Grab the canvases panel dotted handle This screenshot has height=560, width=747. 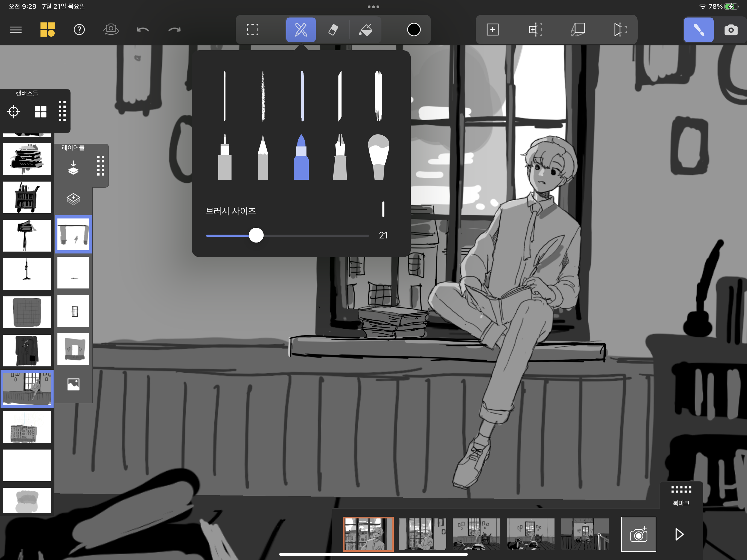coord(62,111)
